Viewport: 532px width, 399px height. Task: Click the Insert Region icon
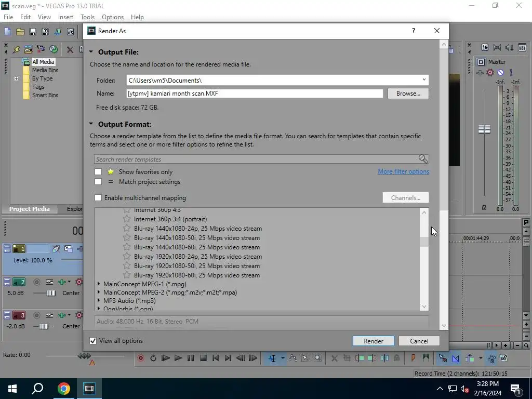[425, 358]
